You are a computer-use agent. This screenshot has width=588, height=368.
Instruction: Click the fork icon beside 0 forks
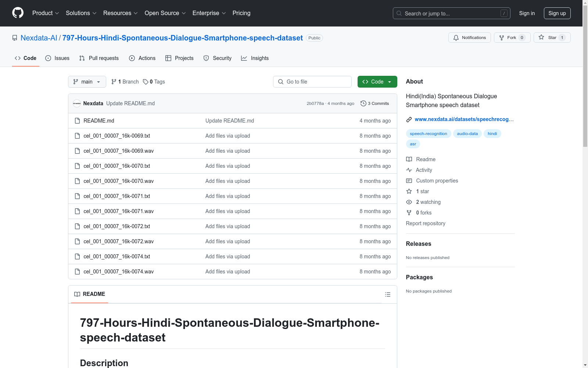tap(409, 213)
